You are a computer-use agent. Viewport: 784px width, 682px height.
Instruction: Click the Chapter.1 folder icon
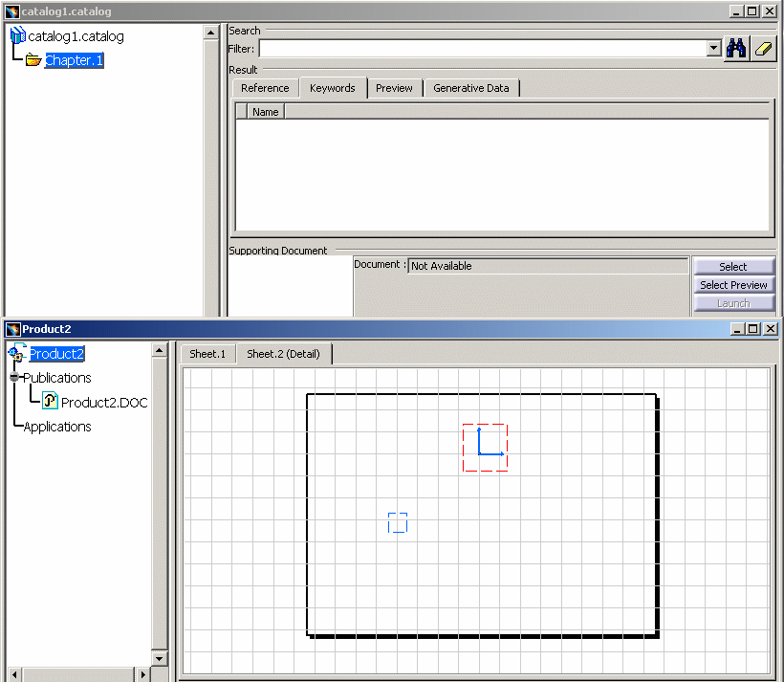point(33,60)
